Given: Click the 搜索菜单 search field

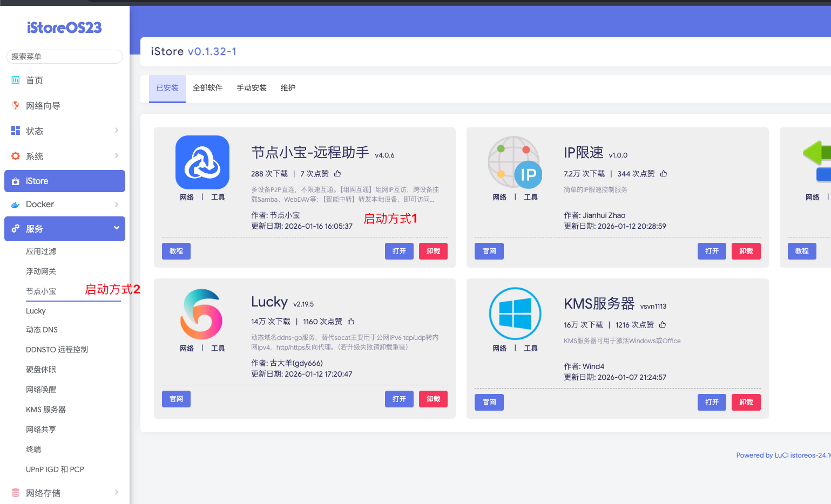Looking at the screenshot, I should (x=65, y=57).
